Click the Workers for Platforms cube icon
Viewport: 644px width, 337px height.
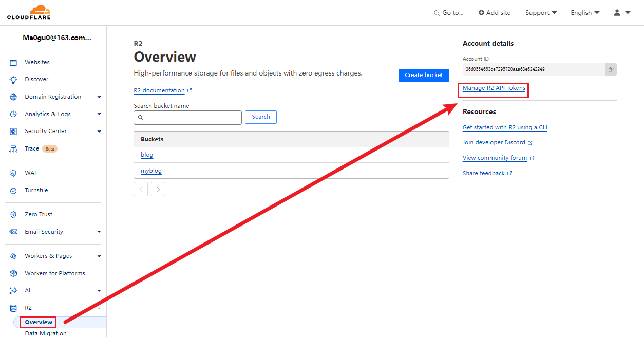coord(13,273)
